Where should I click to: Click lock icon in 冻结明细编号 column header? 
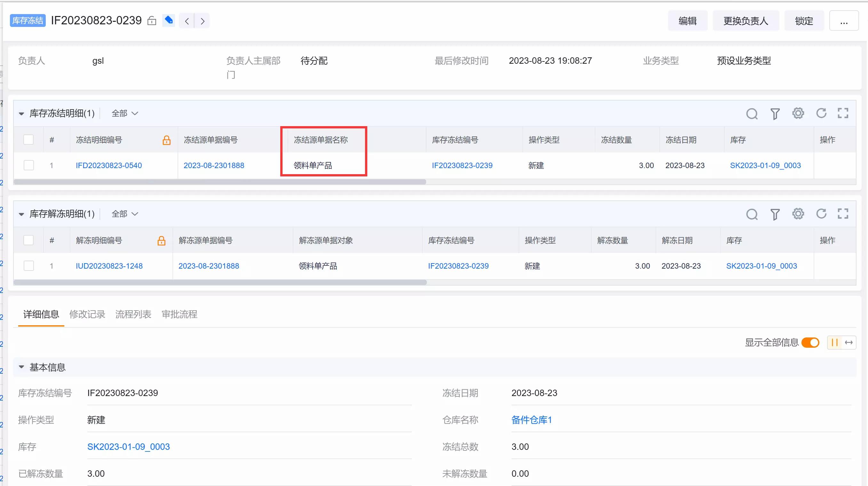click(166, 140)
